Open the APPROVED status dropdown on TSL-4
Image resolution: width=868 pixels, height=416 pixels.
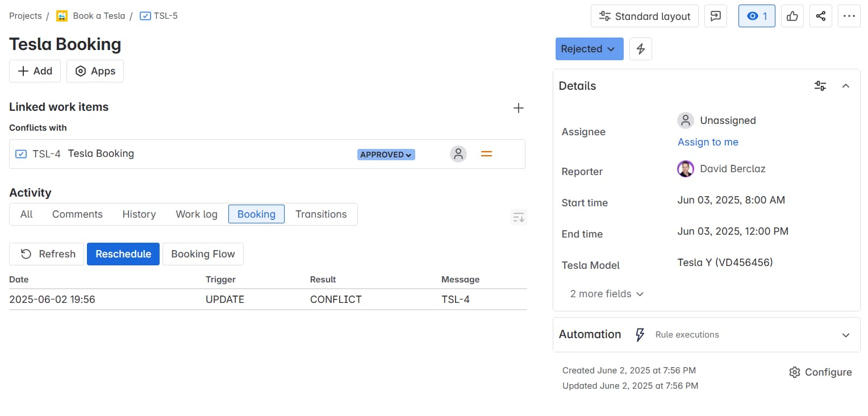coord(386,154)
